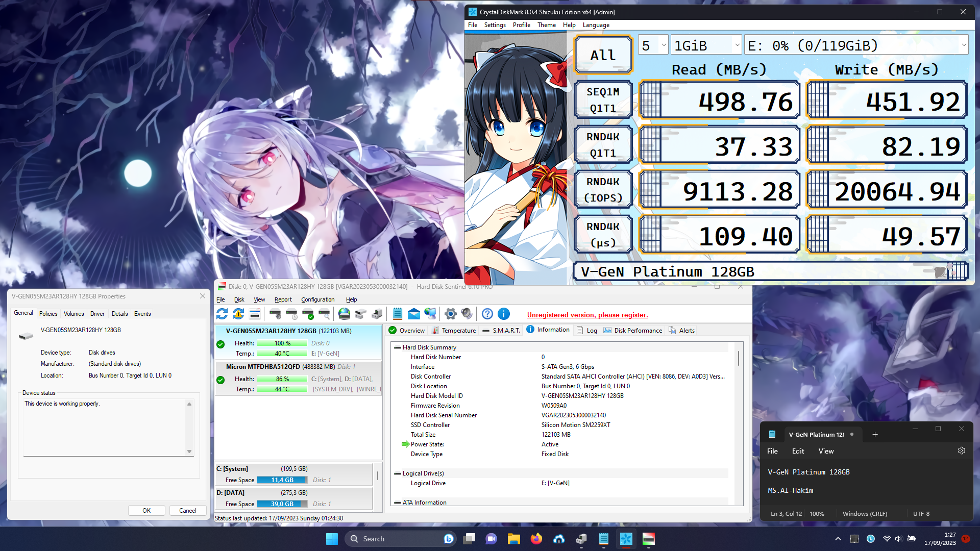This screenshot has height=551, width=980.
Task: Click the RND4K (μs) test button
Action: [603, 235]
